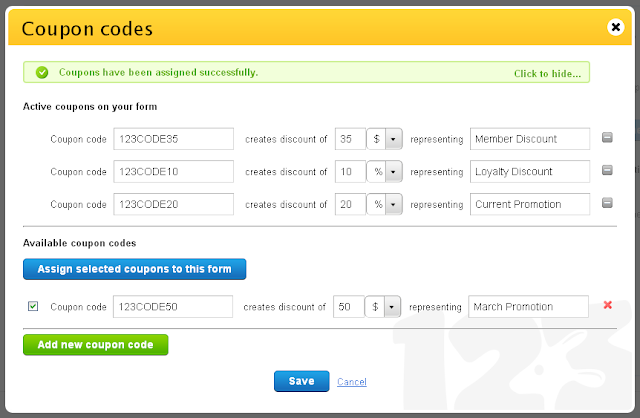Screen dimensions: 640x418
Task: Click Assign selected coupons to this form
Action: (x=134, y=269)
